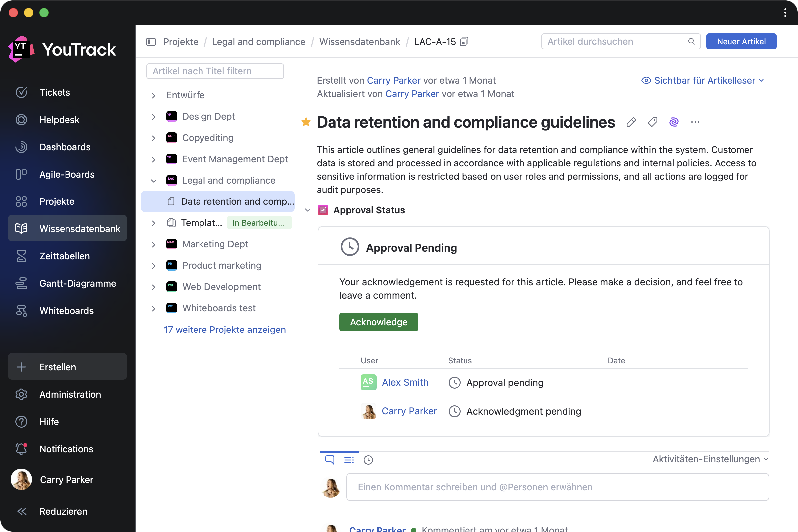Click the search magnifier in Artikel durchsuchen
The width and height of the screenshot is (798, 532).
pyautogui.click(x=691, y=41)
